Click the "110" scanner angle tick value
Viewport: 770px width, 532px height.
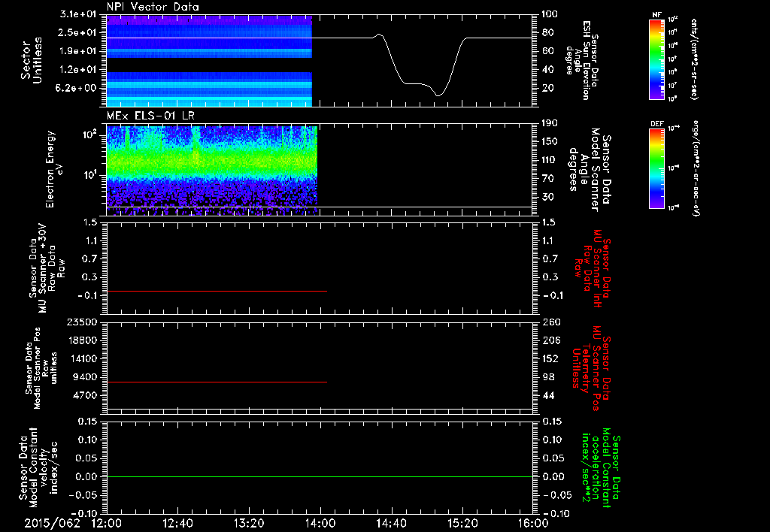tap(550, 160)
